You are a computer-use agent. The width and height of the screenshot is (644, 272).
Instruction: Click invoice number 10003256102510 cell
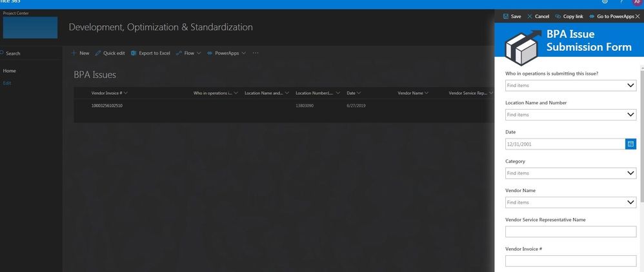(106, 106)
